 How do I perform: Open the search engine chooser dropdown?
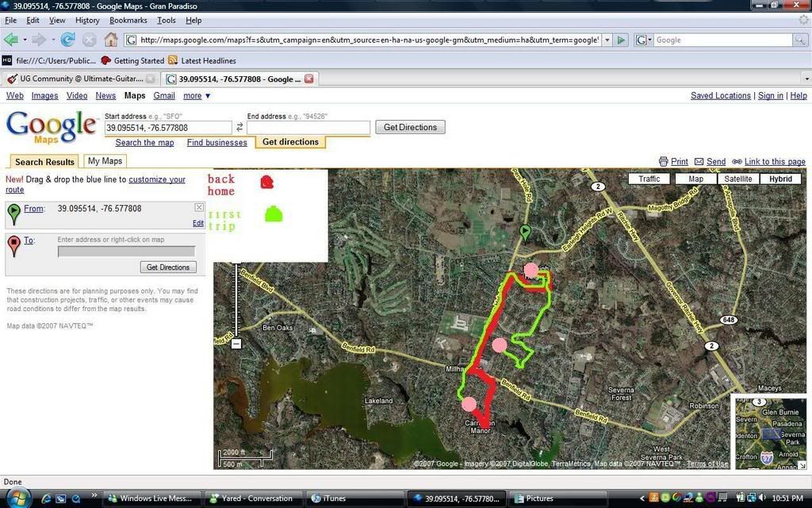coord(644,40)
